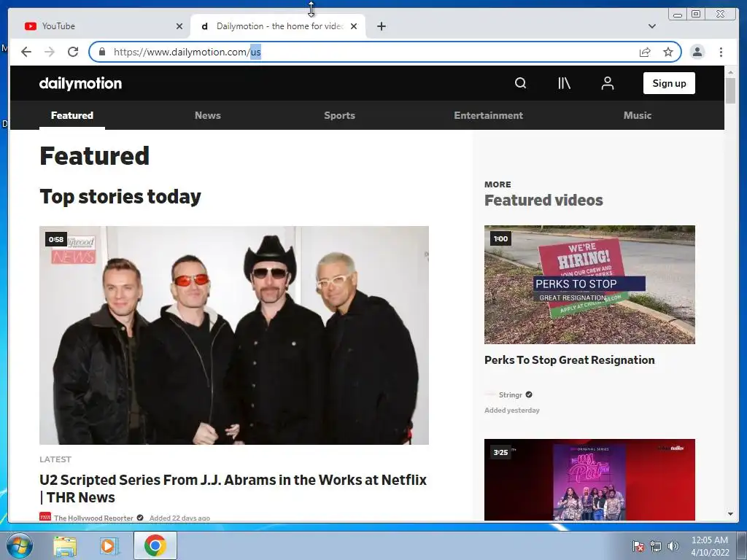Switch to the YouTube tab
The height and width of the screenshot is (560, 747).
pyautogui.click(x=100, y=26)
